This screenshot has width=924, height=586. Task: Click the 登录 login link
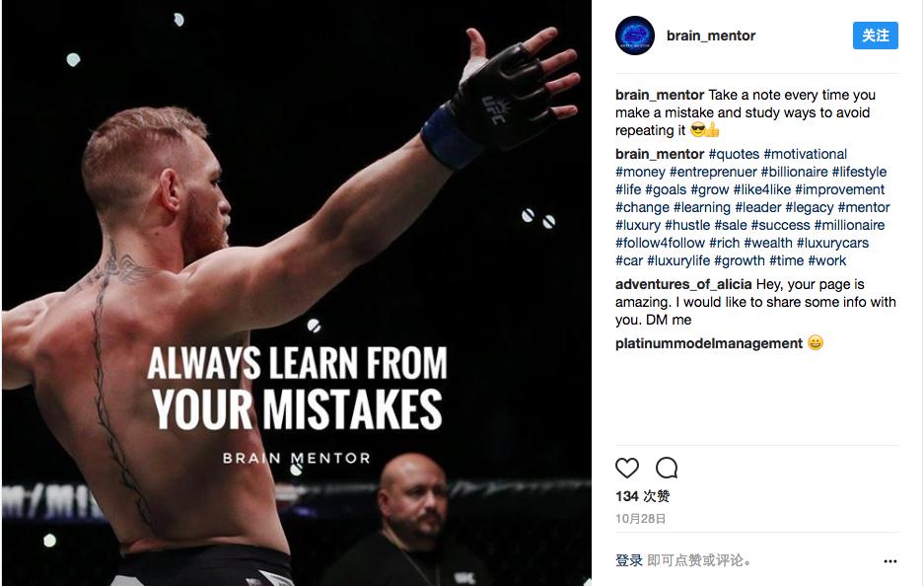pos(629,560)
